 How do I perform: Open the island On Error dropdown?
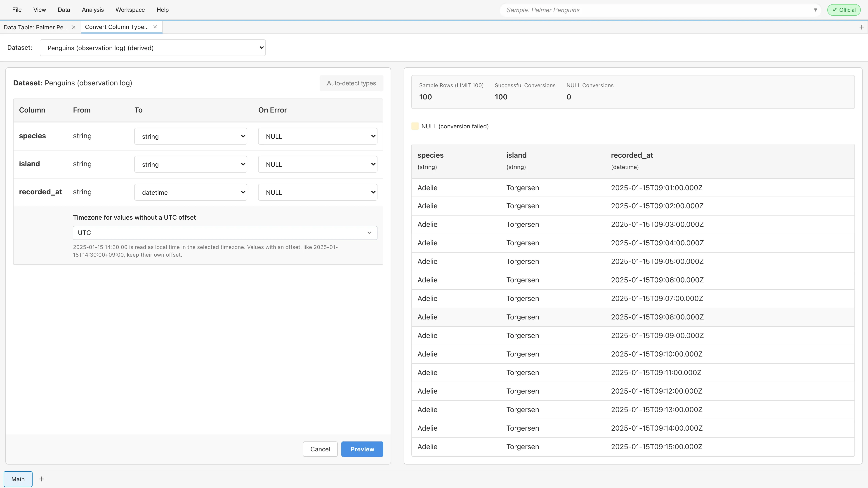pos(317,164)
